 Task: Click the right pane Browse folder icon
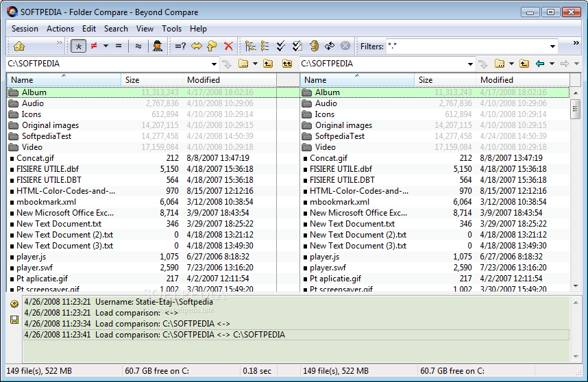click(500, 64)
